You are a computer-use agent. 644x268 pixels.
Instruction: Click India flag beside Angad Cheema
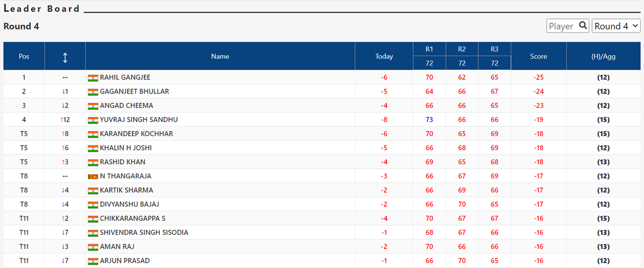click(93, 106)
